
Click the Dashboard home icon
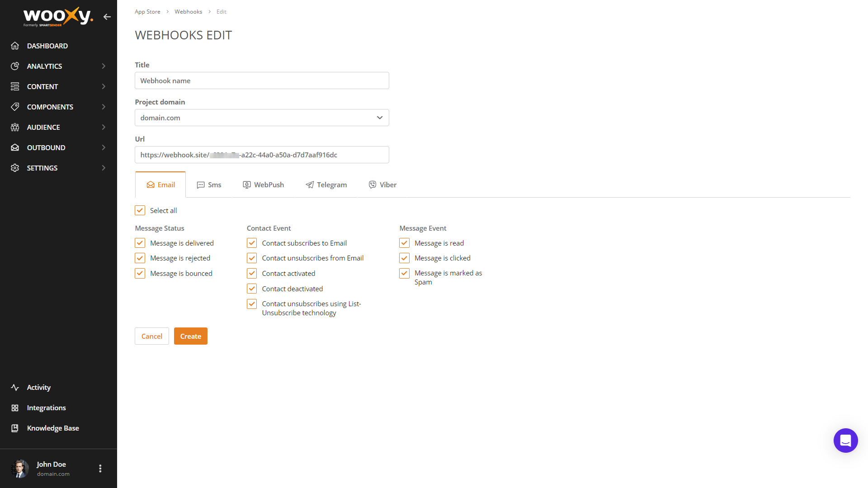pyautogui.click(x=15, y=46)
